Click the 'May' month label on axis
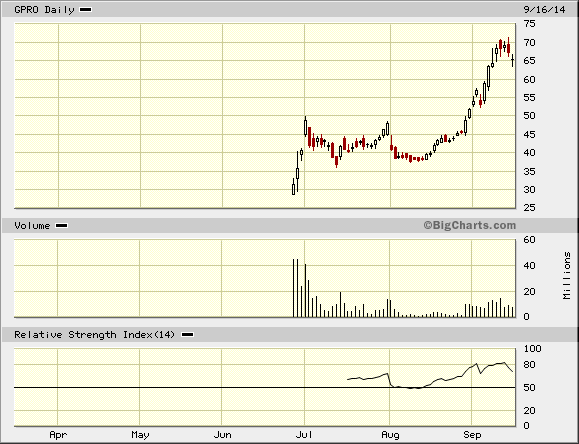The width and height of the screenshot is (579, 444). pyautogui.click(x=140, y=435)
